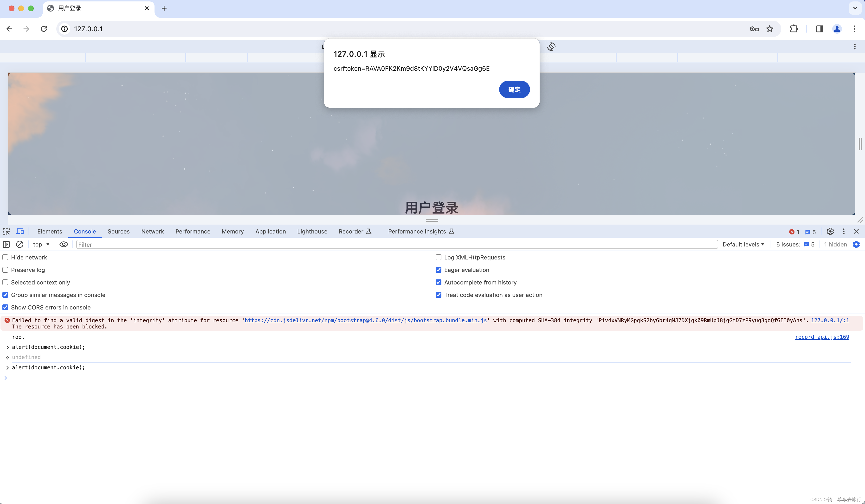865x504 pixels.
Task: Enable the Preserve log checkbox
Action: [x=6, y=270]
